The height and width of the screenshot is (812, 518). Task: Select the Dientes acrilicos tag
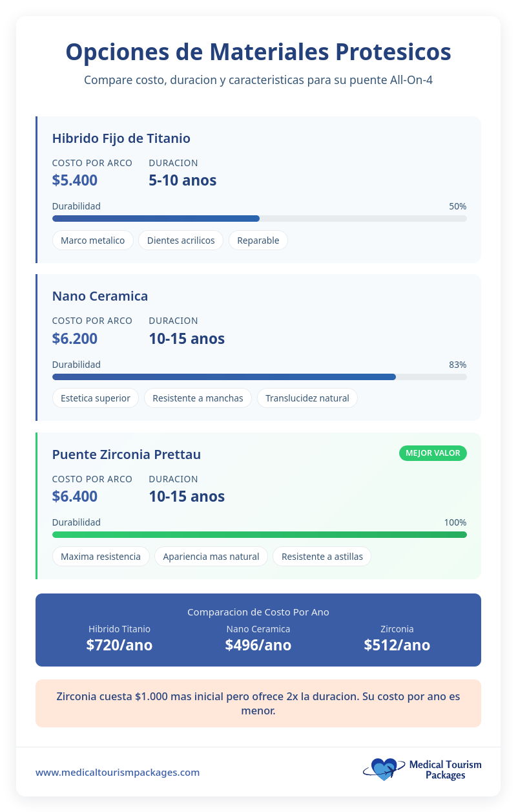pyautogui.click(x=181, y=240)
